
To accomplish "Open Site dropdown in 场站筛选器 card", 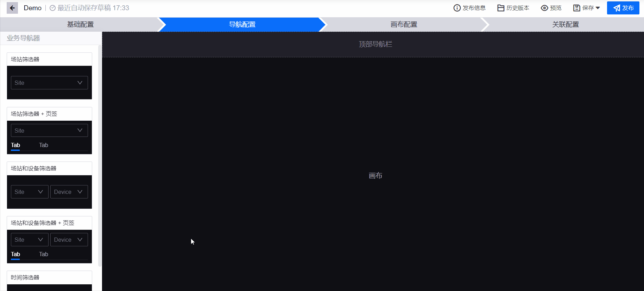I will [x=49, y=83].
